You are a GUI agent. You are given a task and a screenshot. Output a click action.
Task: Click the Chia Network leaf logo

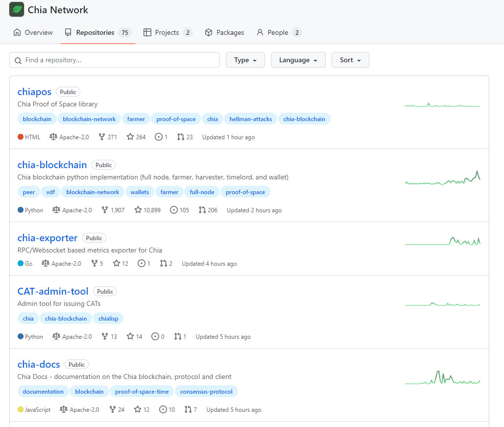click(x=16, y=9)
